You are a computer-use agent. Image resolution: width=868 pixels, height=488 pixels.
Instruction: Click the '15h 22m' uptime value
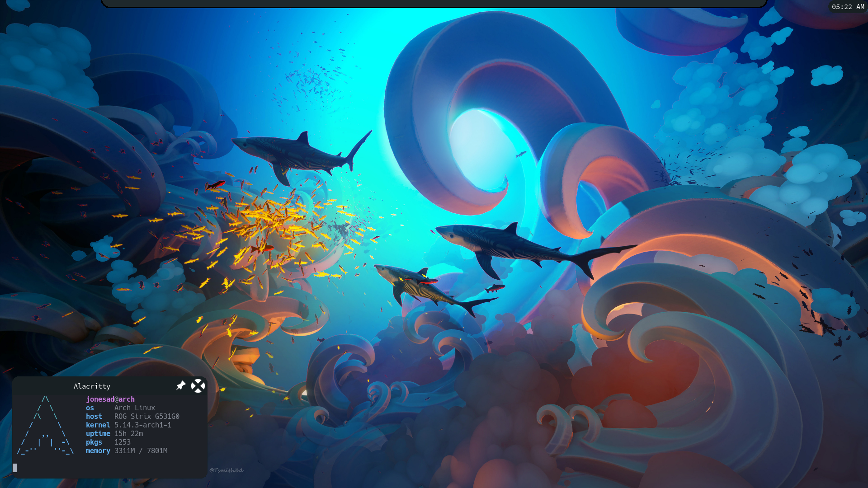click(x=129, y=434)
